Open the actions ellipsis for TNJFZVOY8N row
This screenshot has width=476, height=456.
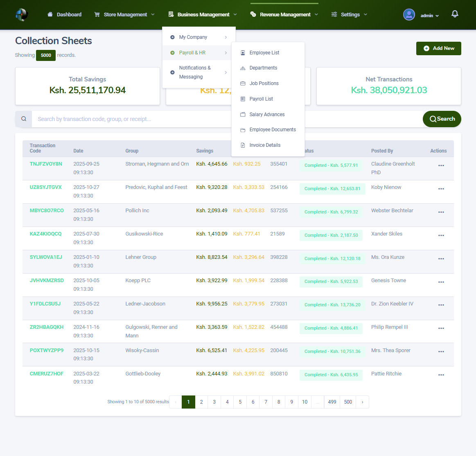point(441,165)
